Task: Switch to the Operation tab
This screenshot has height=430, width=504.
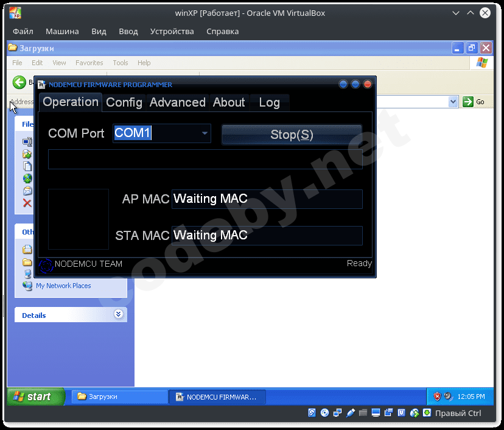Action: pyautogui.click(x=71, y=102)
